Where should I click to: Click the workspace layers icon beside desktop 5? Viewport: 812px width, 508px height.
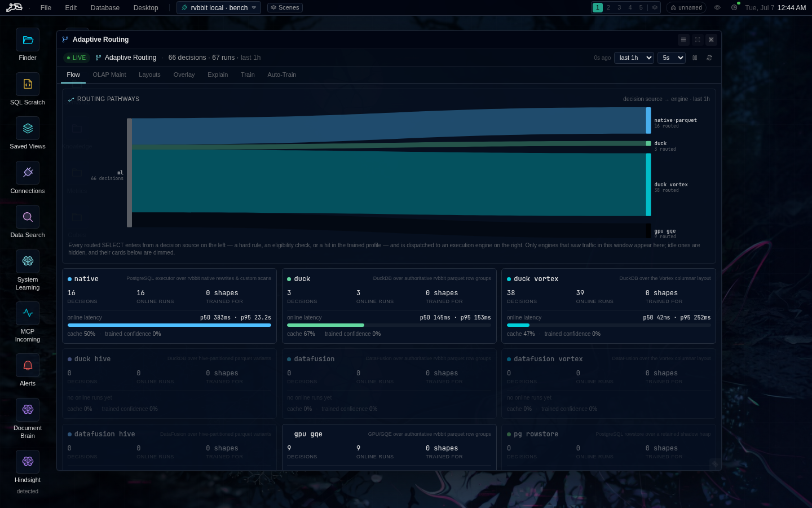click(x=655, y=7)
